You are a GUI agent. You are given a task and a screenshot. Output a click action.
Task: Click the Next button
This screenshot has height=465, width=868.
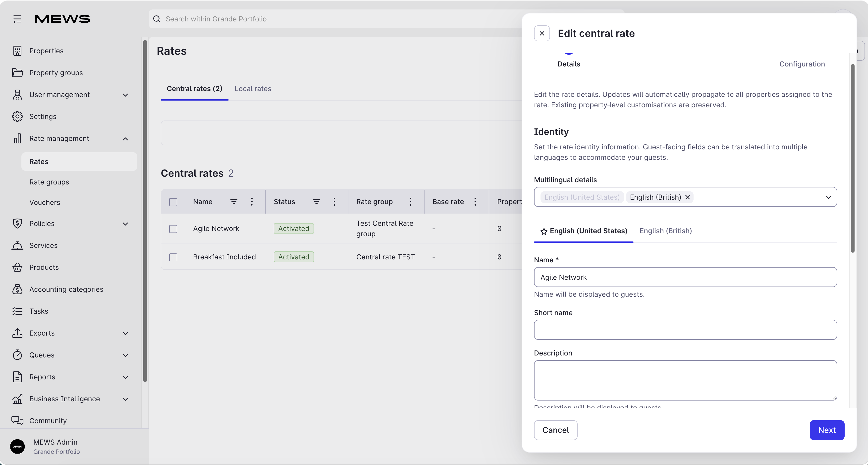(x=827, y=430)
